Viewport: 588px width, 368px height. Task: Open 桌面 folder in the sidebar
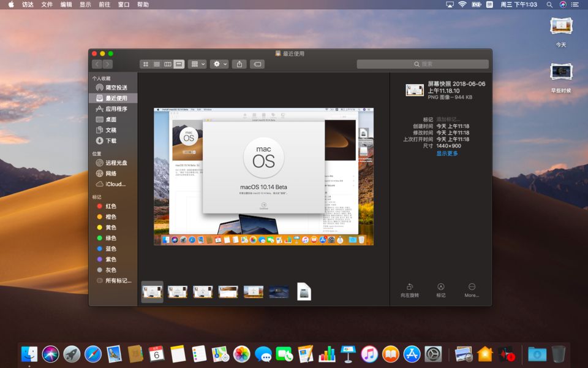tap(113, 120)
